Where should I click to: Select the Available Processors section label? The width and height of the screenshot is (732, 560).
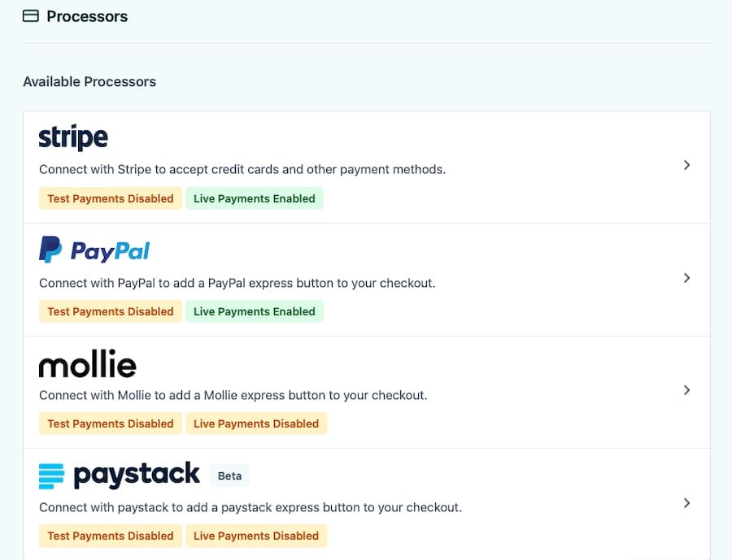pyautogui.click(x=89, y=81)
